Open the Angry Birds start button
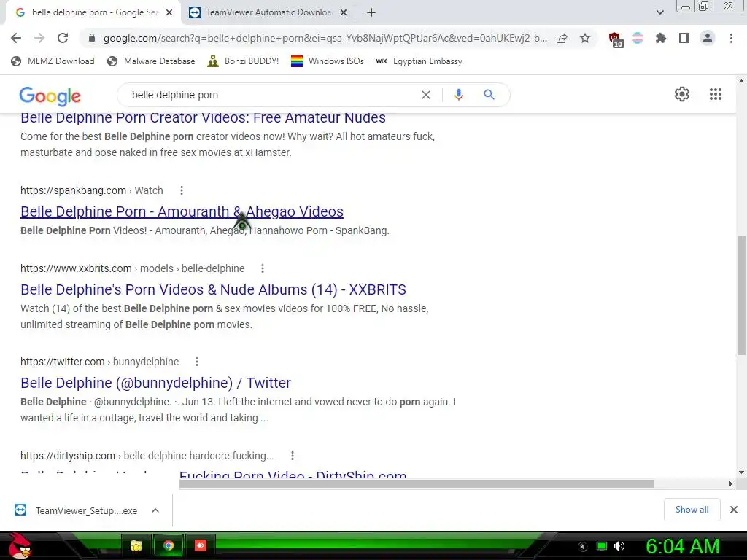747x560 pixels. click(x=20, y=545)
